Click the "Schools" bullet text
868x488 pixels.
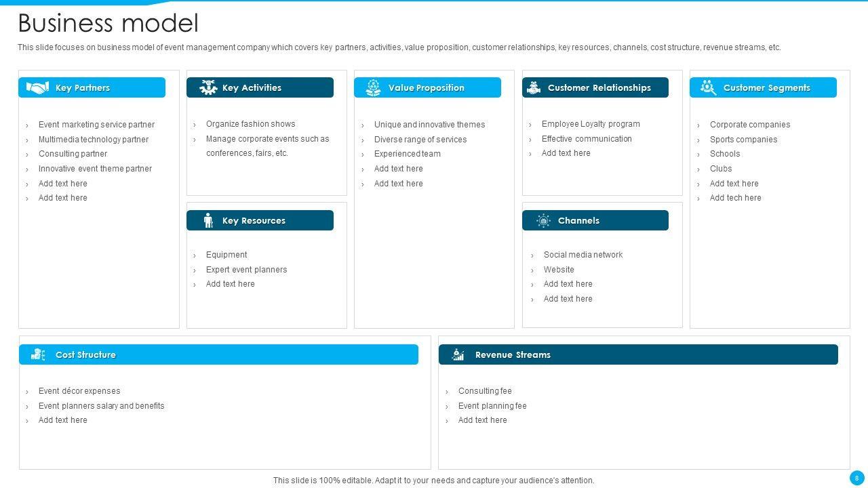[725, 154]
